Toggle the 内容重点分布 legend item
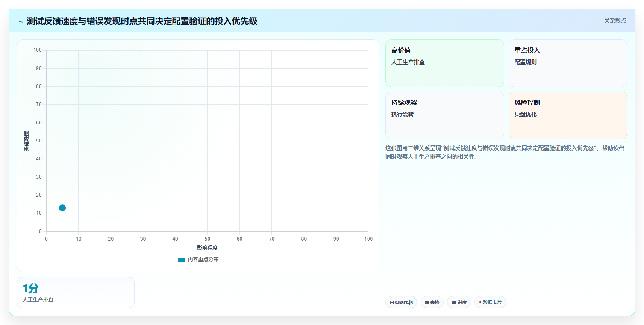The height and width of the screenshot is (325, 644). tap(198, 260)
